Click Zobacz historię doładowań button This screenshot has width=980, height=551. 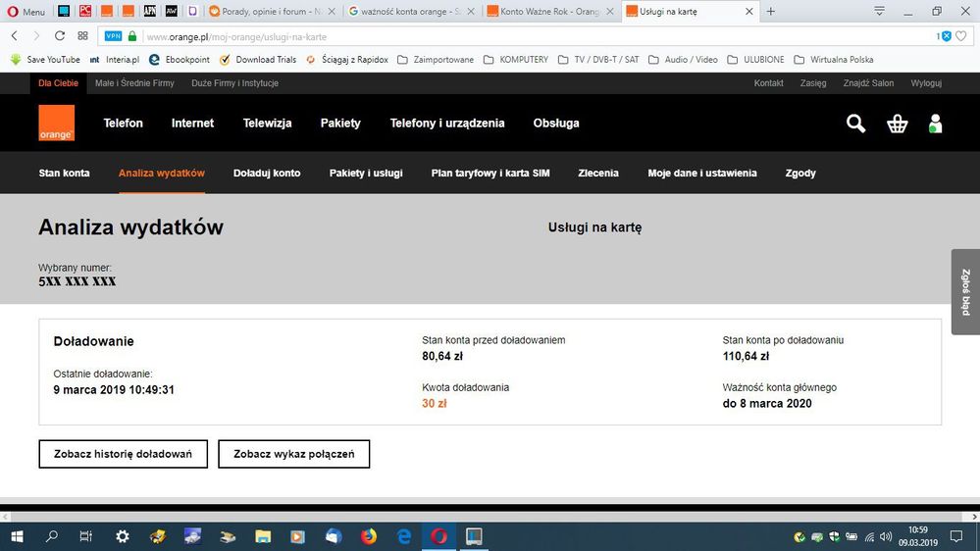click(x=124, y=454)
